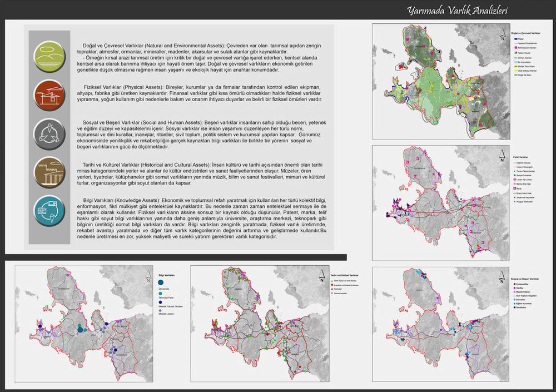Click the red physical assets house icon
Viewport: 556px width, 392px height.
coord(49,93)
